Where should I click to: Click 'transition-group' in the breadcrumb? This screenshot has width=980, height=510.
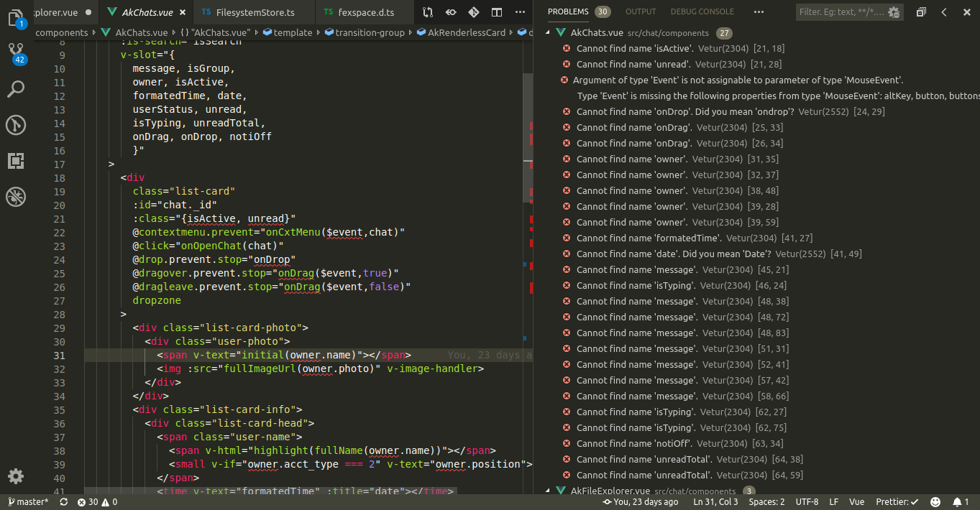point(365,32)
